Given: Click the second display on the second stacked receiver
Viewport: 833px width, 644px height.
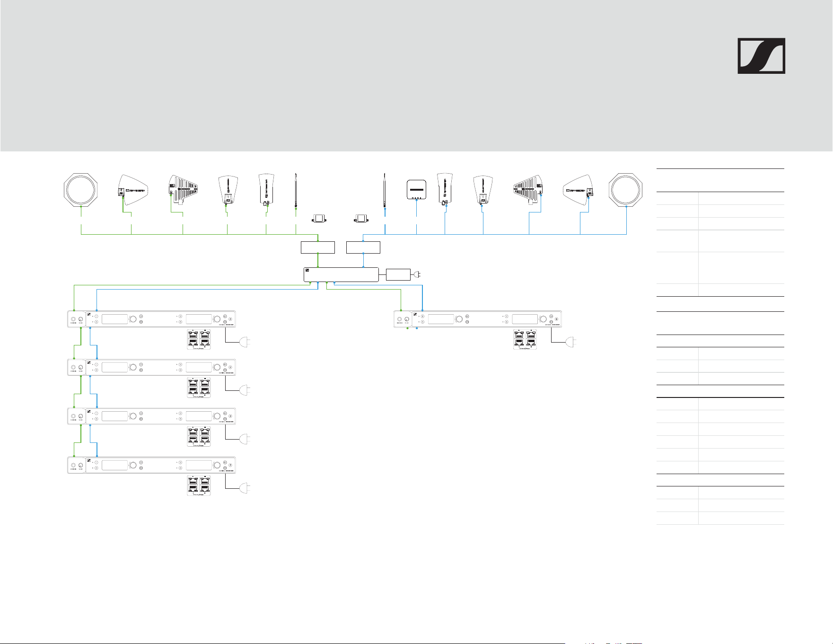Looking at the screenshot, I should pos(199,368).
